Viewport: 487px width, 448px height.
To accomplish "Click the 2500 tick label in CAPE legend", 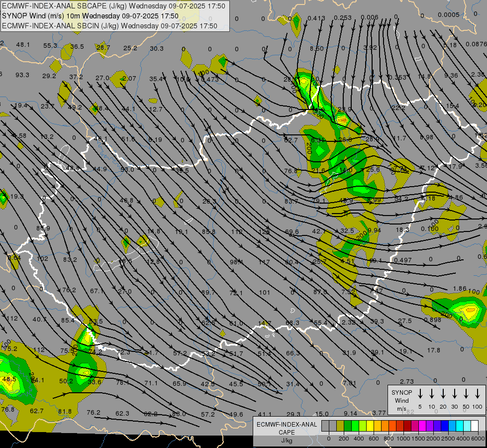I will coord(448,438).
